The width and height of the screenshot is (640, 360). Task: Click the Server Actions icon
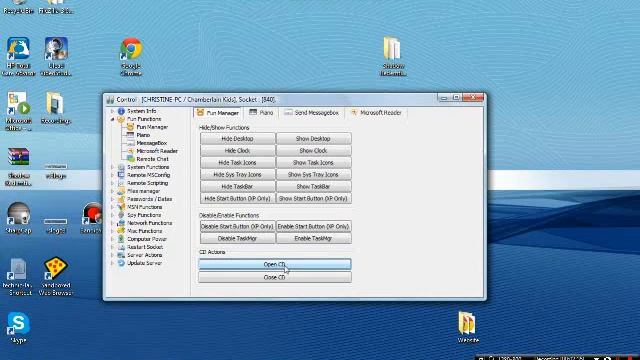(121, 255)
